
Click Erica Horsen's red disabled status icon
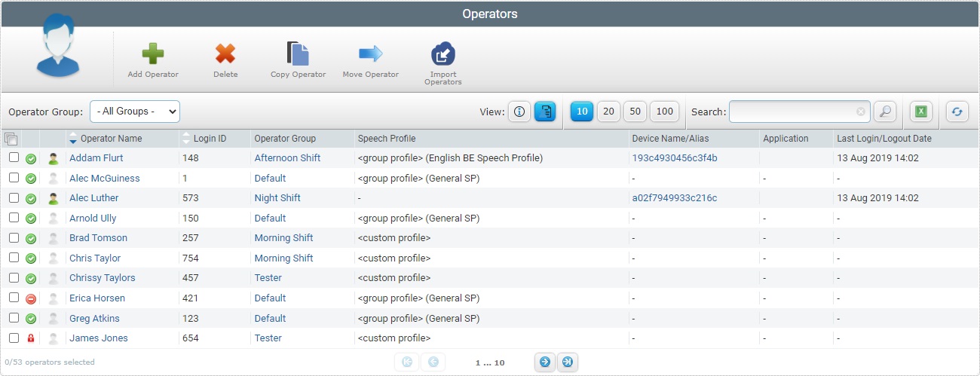31,298
